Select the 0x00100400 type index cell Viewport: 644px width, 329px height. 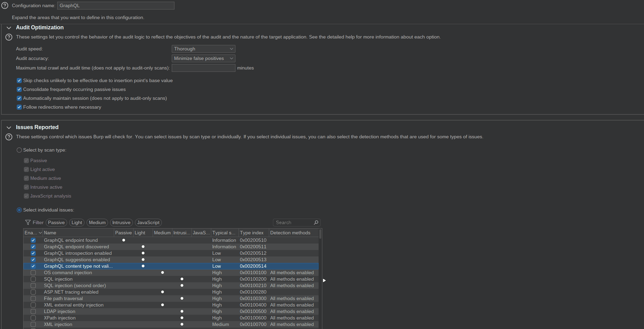click(x=253, y=305)
